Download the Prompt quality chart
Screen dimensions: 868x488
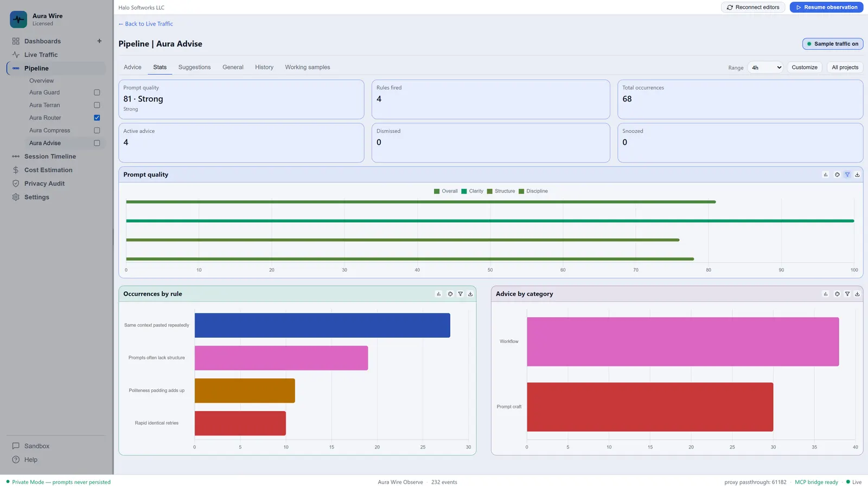point(857,175)
